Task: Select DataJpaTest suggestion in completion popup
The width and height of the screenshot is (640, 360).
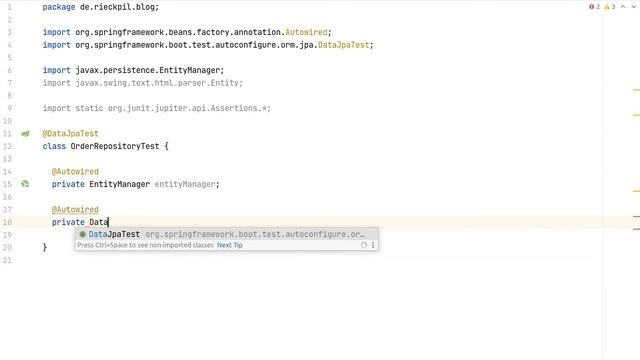Action: coord(227,234)
